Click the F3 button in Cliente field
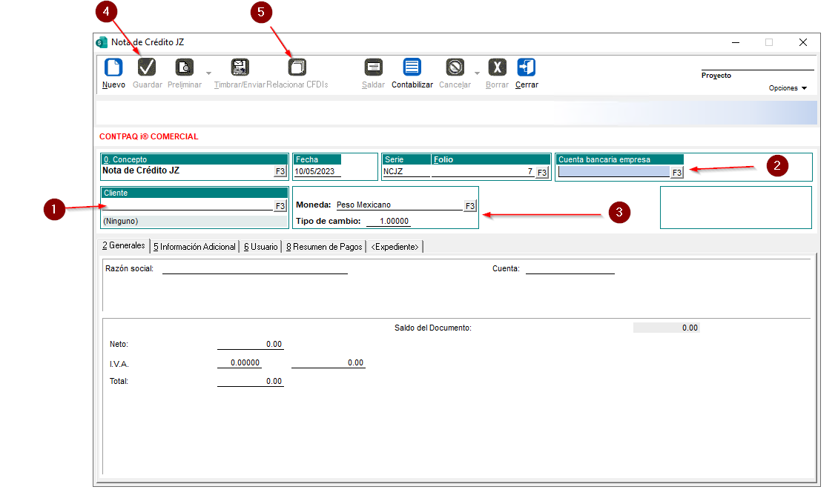 click(280, 206)
